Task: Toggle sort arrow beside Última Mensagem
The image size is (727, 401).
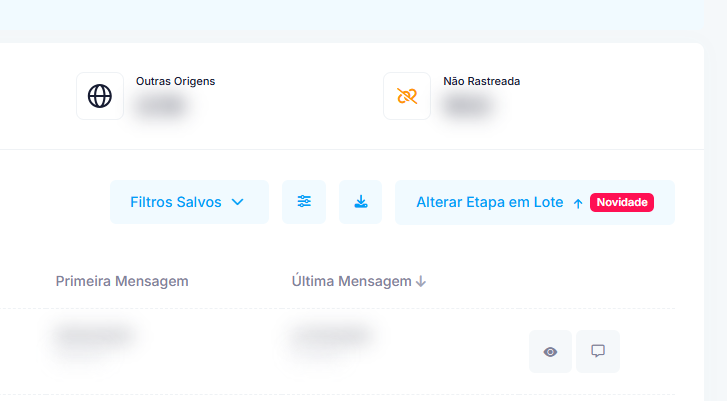Action: click(421, 282)
